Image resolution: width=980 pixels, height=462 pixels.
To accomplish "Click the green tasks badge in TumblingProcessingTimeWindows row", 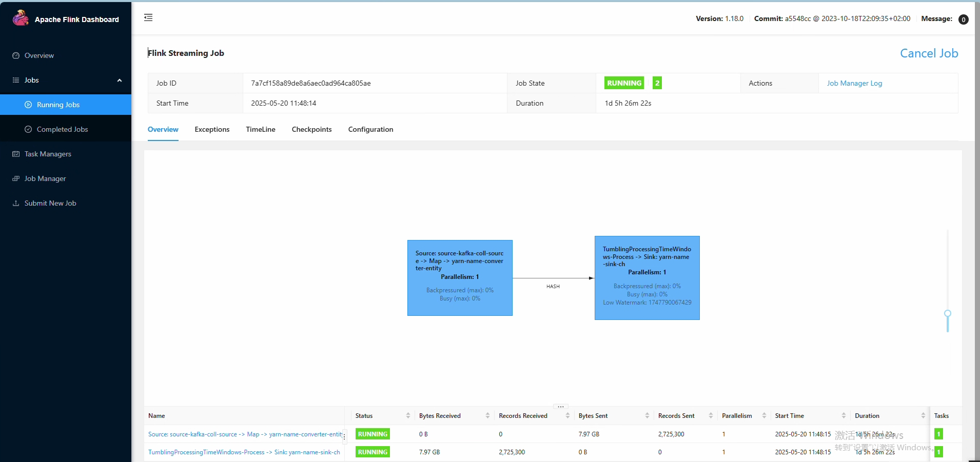I will [938, 452].
